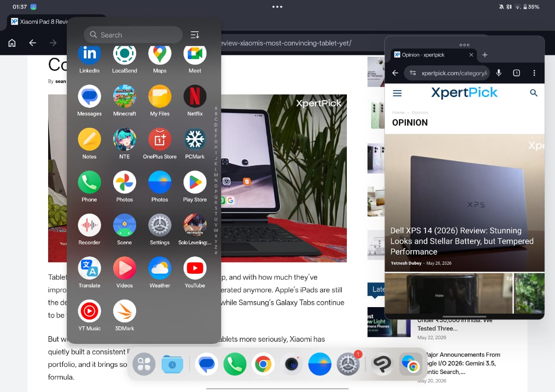Launch the Scene app
555x392 pixels.
coord(124,225)
